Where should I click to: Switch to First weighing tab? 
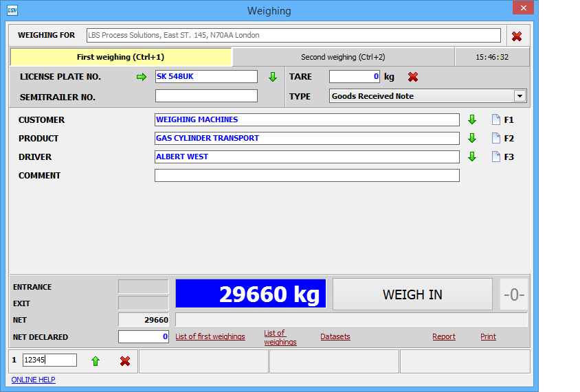(x=121, y=57)
